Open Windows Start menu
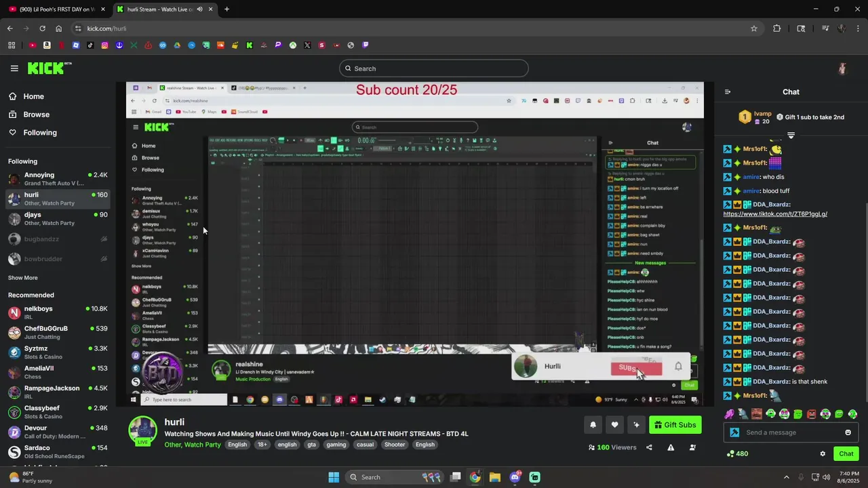The image size is (868, 488). [334, 477]
